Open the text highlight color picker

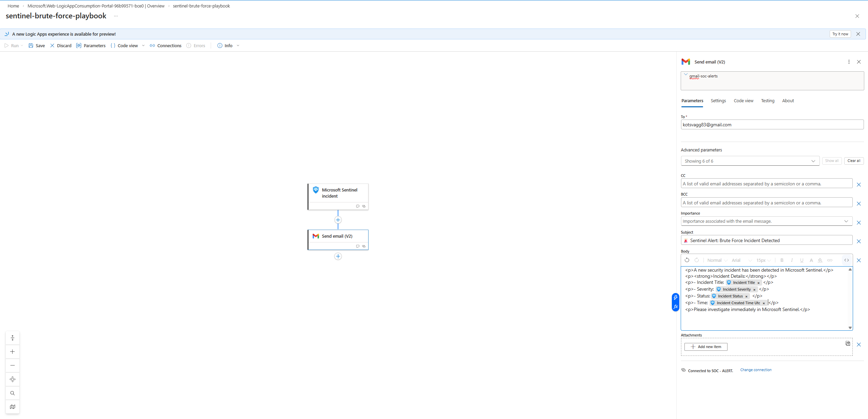point(820,260)
